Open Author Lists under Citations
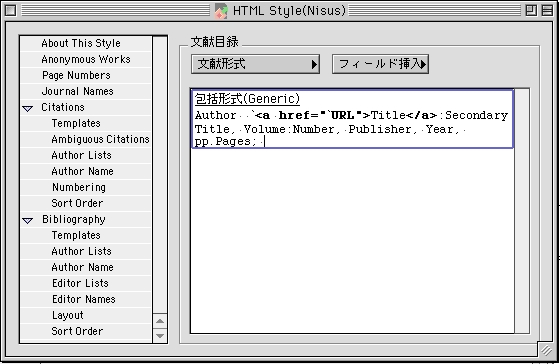 point(86,155)
